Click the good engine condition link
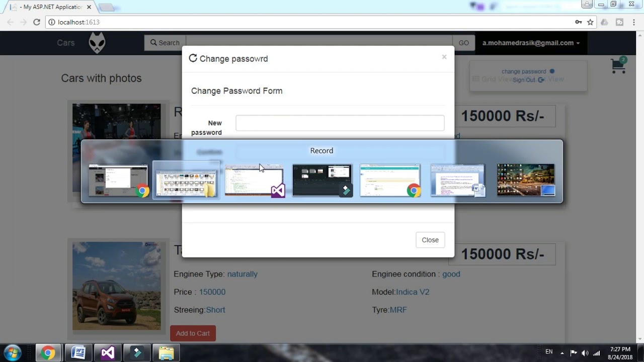This screenshot has width=644, height=362. [451, 274]
